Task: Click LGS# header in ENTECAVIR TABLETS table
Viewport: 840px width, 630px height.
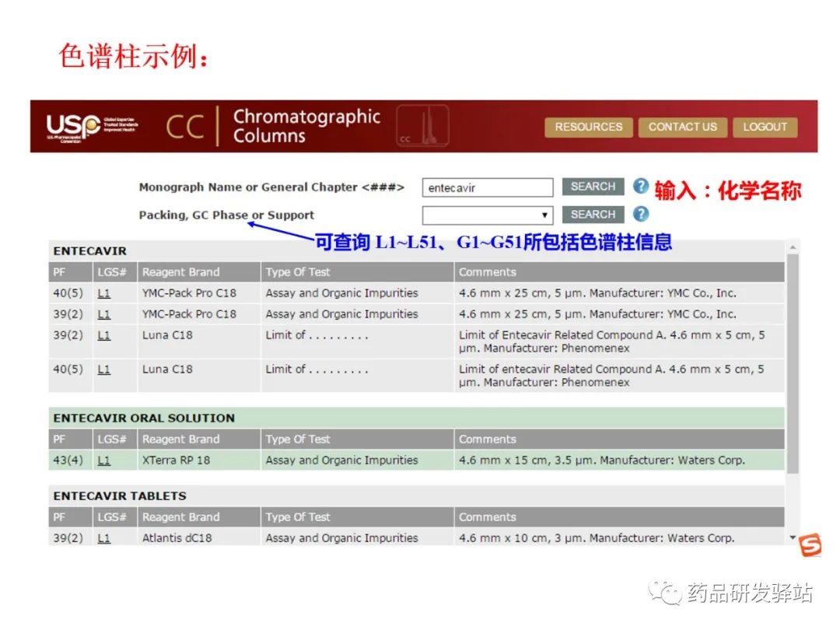Action: [x=114, y=517]
